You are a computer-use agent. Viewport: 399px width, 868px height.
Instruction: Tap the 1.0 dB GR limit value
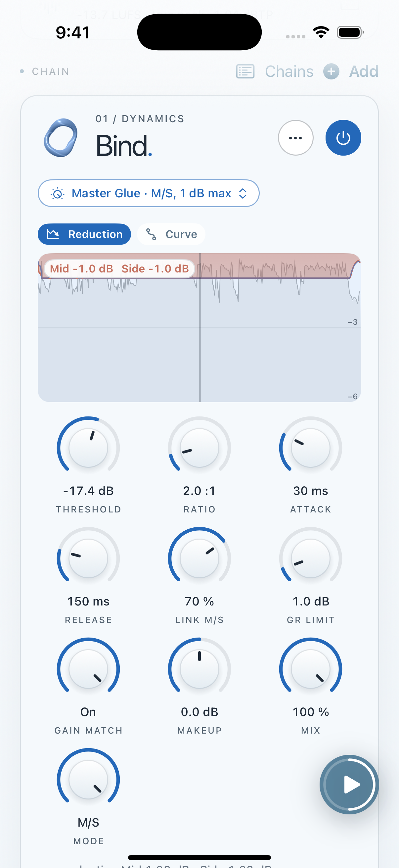point(310,602)
